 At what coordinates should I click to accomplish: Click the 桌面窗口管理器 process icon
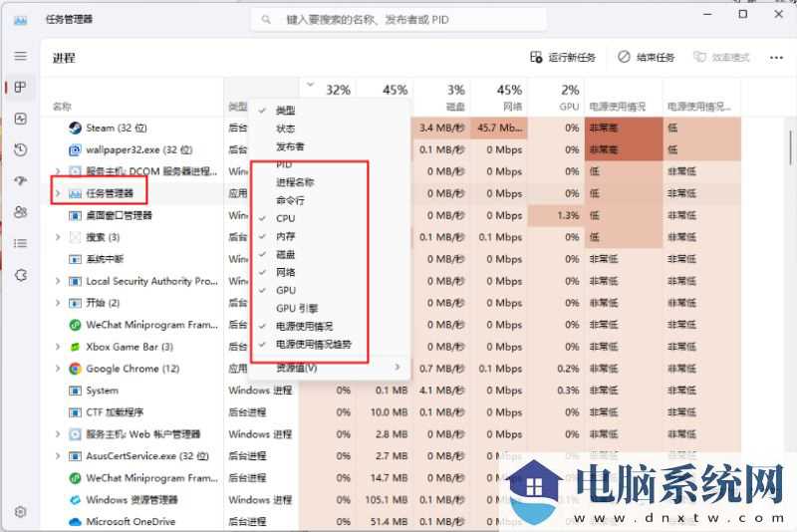(x=75, y=215)
